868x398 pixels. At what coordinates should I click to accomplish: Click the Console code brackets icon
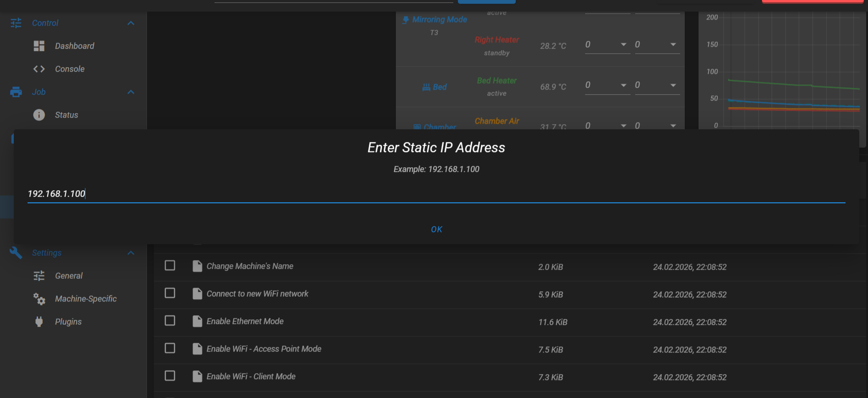pyautogui.click(x=39, y=69)
